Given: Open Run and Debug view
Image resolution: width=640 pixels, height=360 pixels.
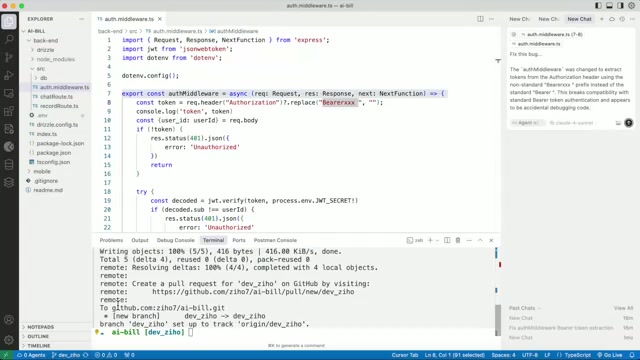Looking at the screenshot, I should coord(9,75).
